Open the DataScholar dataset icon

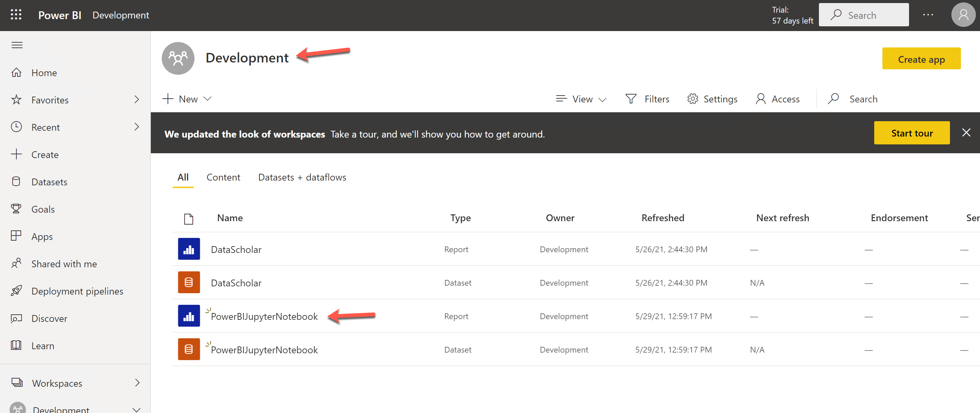(189, 282)
